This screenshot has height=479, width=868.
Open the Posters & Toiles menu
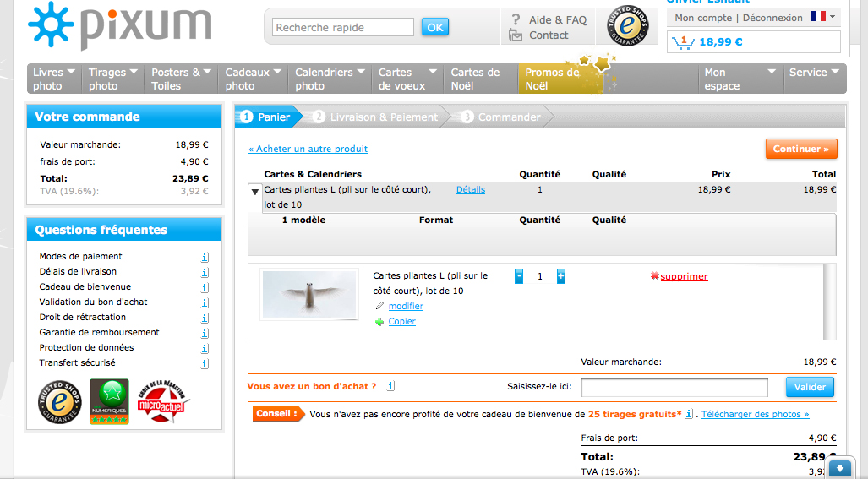click(x=181, y=79)
